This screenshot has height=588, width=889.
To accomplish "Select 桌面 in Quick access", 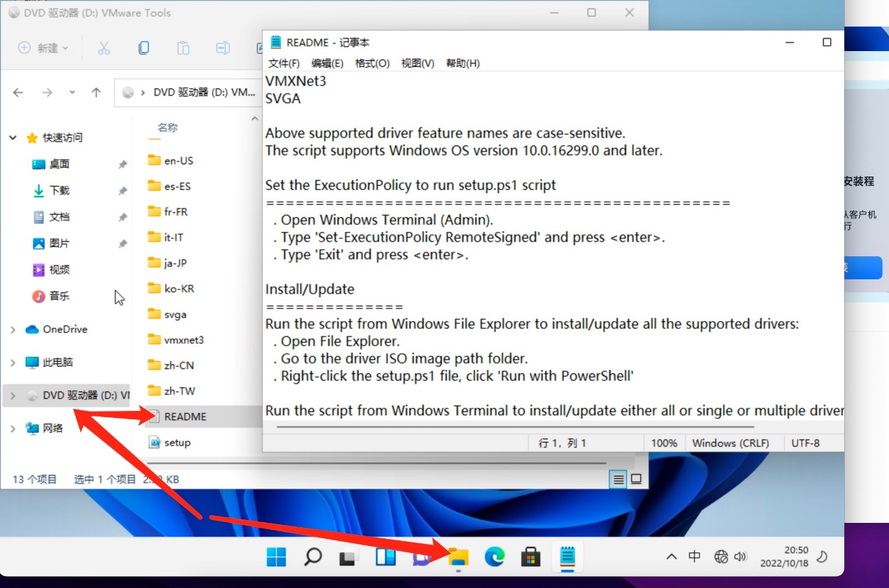I will pyautogui.click(x=60, y=164).
